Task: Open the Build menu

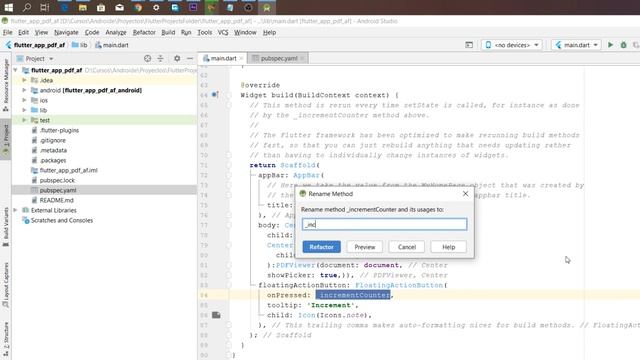Action: [x=168, y=32]
